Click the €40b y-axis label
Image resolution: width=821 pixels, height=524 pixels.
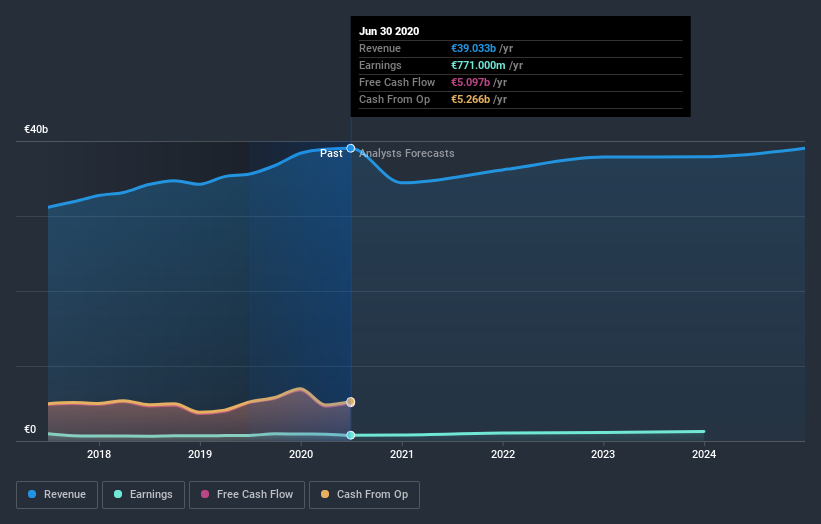click(36, 129)
